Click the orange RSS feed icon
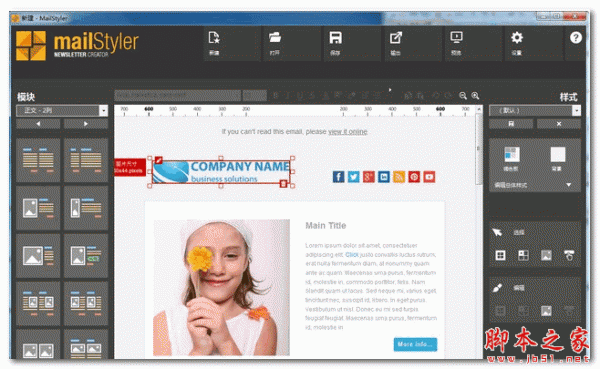The width and height of the screenshot is (600, 369). click(x=399, y=177)
